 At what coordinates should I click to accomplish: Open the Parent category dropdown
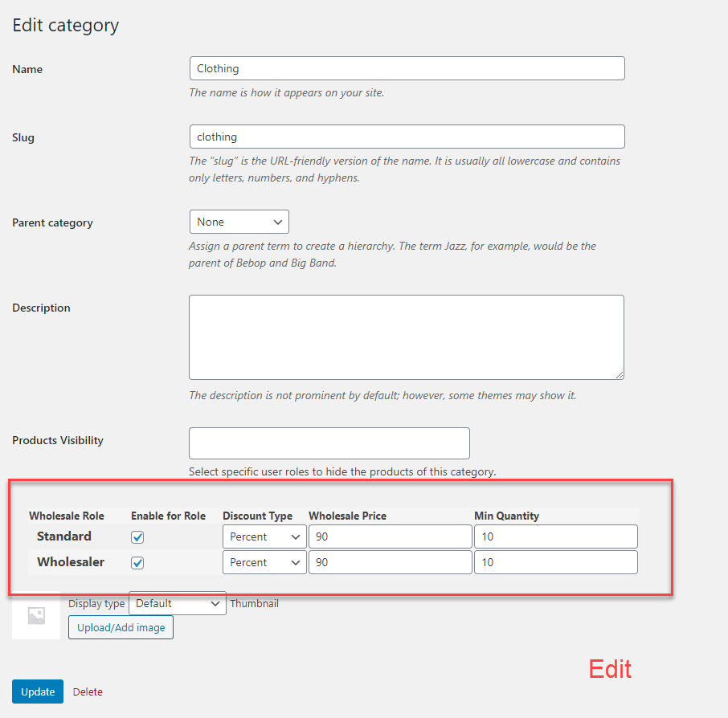point(239,222)
